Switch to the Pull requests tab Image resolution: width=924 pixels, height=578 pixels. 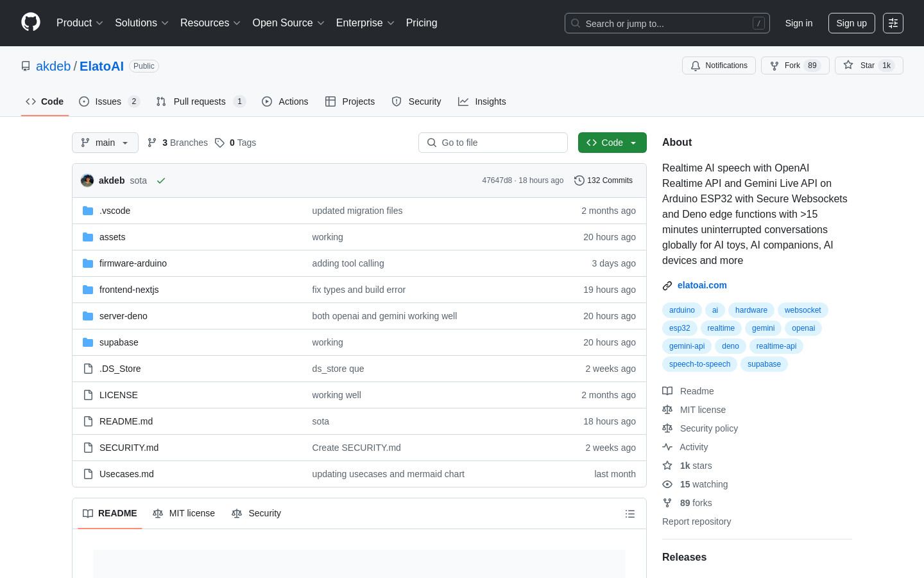pos(201,101)
